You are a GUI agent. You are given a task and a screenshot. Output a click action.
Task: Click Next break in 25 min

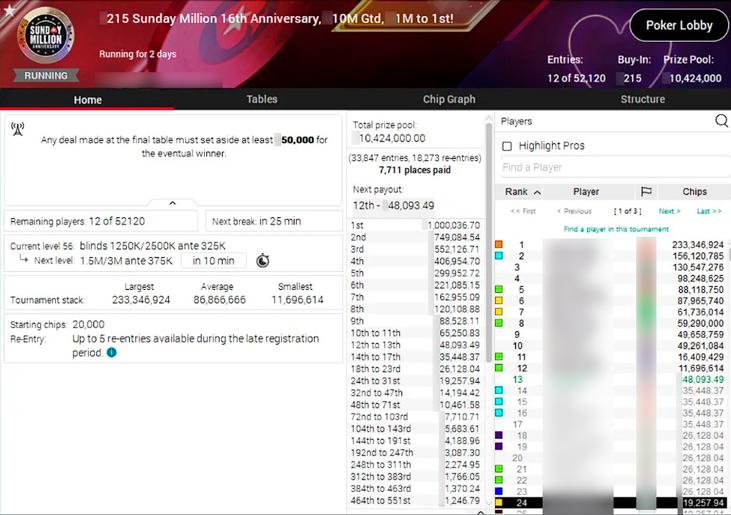click(x=274, y=221)
